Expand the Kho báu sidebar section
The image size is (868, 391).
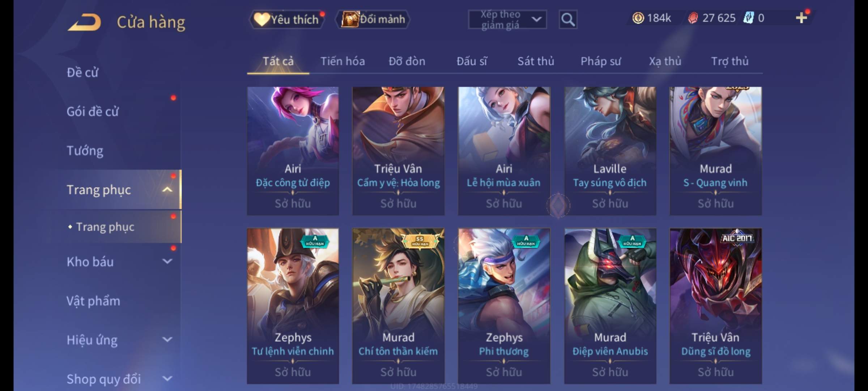(x=167, y=261)
